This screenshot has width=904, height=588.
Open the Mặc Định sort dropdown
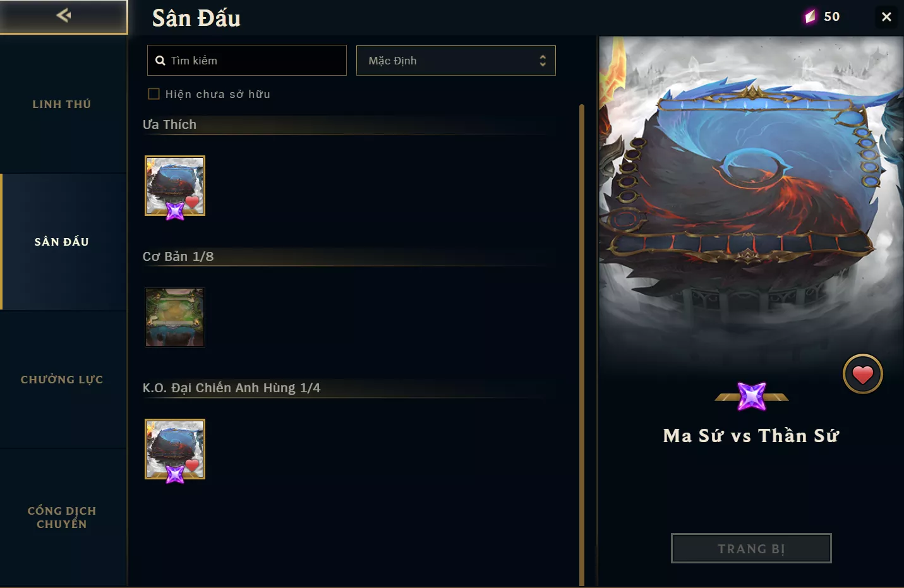(456, 61)
